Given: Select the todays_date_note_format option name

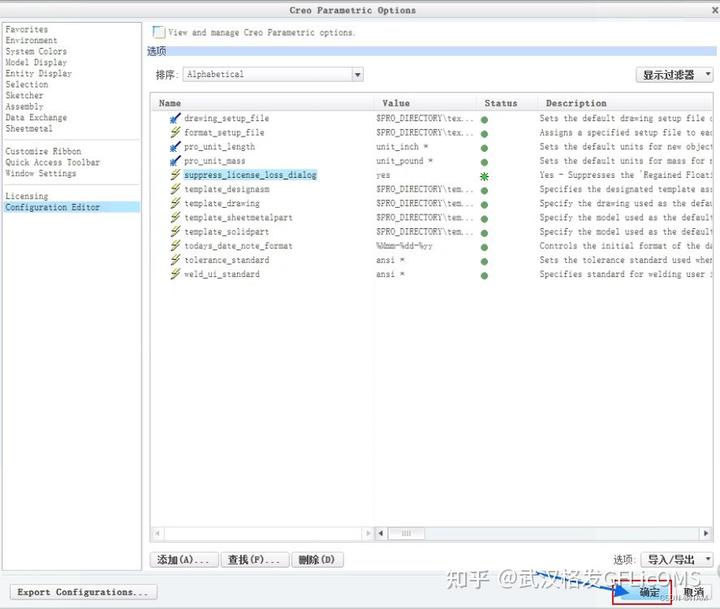Looking at the screenshot, I should pyautogui.click(x=238, y=246).
